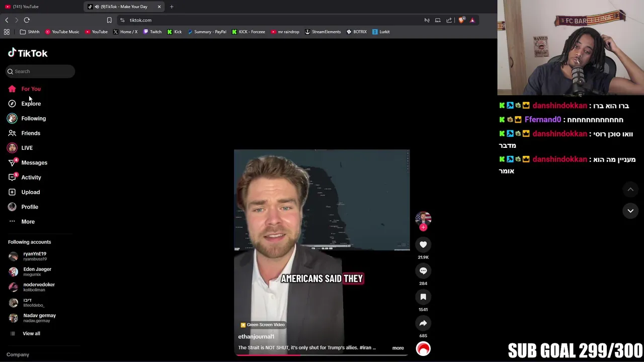644x362 pixels.
Task: Open the Brave Shields icon
Action: click(461, 20)
